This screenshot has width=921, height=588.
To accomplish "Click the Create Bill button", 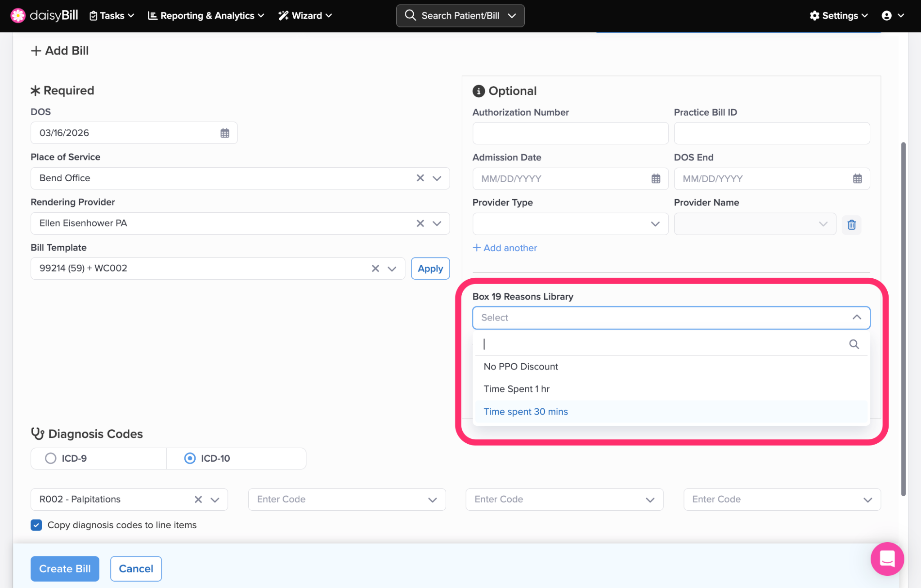I will tap(65, 569).
